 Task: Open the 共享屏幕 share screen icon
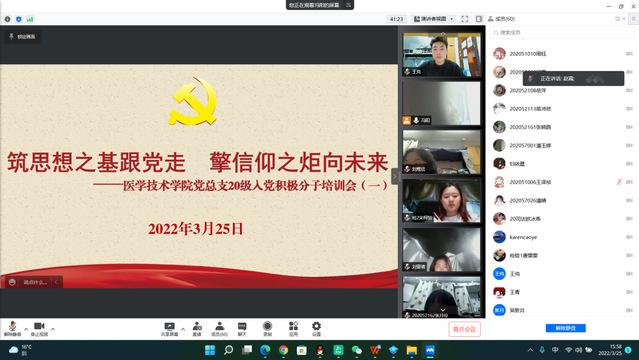tap(169, 329)
